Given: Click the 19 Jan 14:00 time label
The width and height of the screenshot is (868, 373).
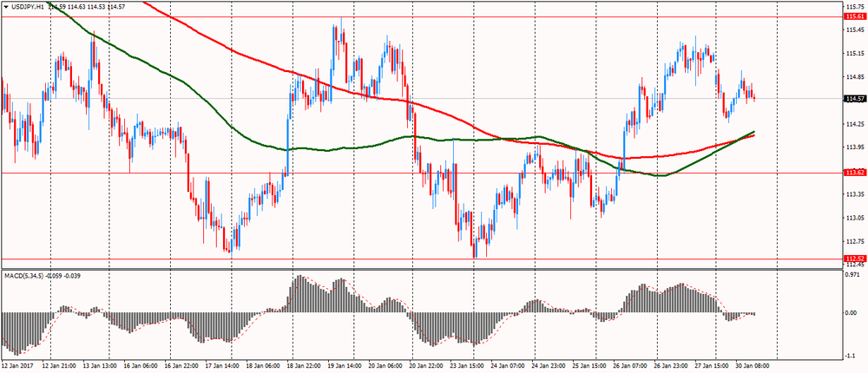Looking at the screenshot, I should (x=345, y=366).
